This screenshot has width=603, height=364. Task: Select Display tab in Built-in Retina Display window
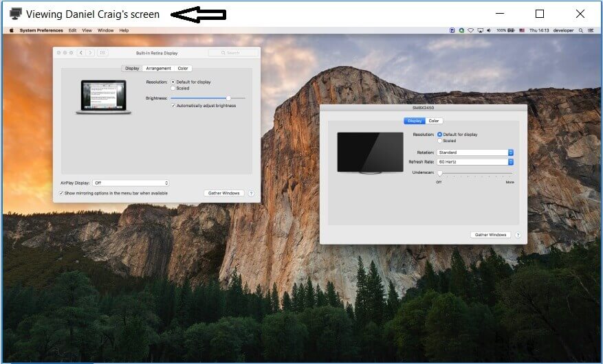tap(132, 69)
